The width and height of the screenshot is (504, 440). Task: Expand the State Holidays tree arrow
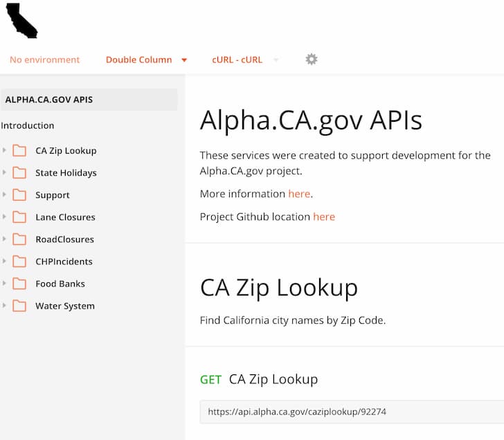pos(4,172)
